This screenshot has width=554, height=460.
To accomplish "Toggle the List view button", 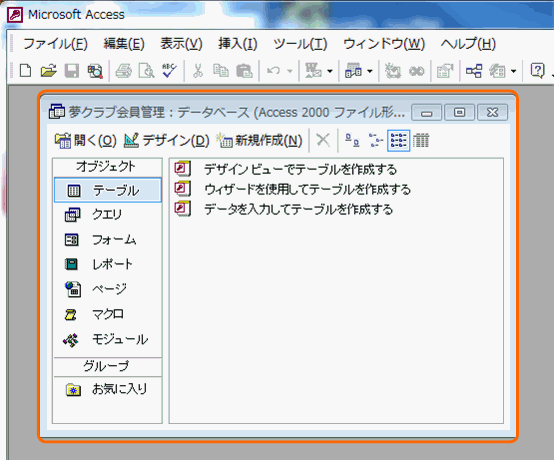I will [399, 140].
